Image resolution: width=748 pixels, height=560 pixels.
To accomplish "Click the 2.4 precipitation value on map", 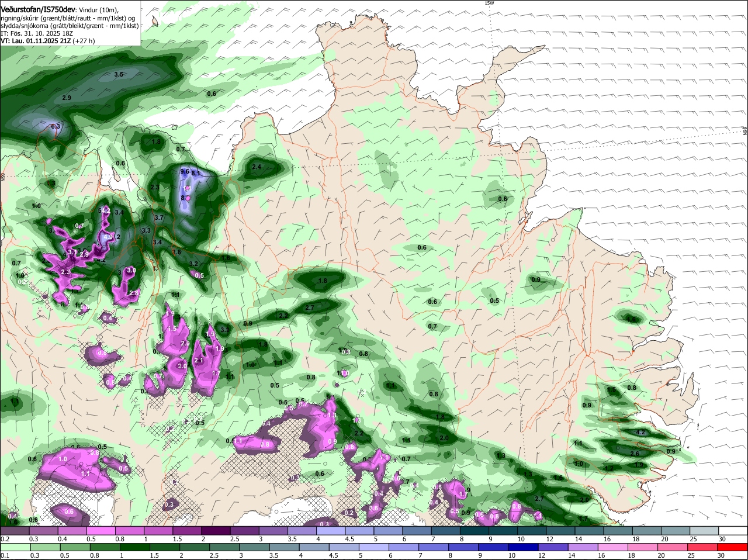I will point(256,167).
